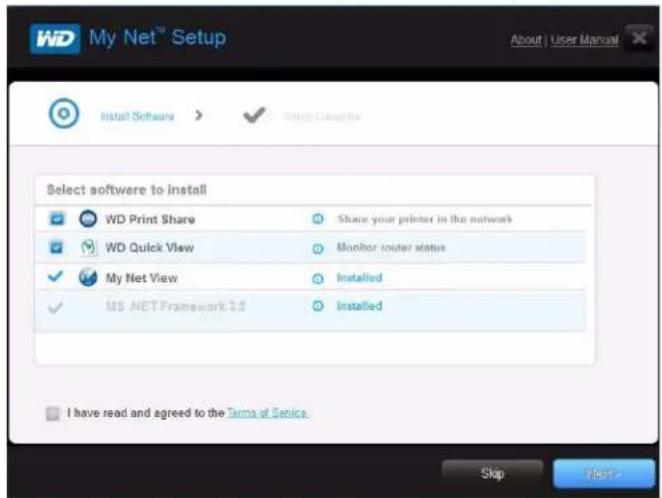The height and width of the screenshot is (498, 662).
Task: Select the Setup Complete step label
Action: (322, 116)
